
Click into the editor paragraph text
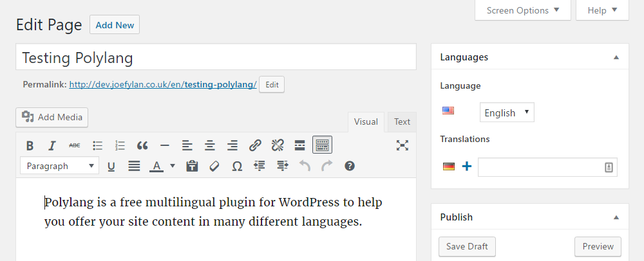point(213,212)
